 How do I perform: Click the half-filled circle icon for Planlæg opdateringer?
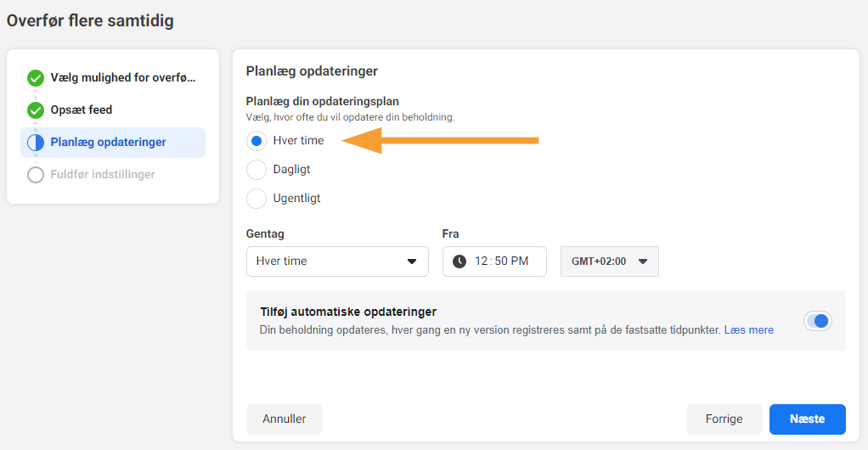coord(36,143)
